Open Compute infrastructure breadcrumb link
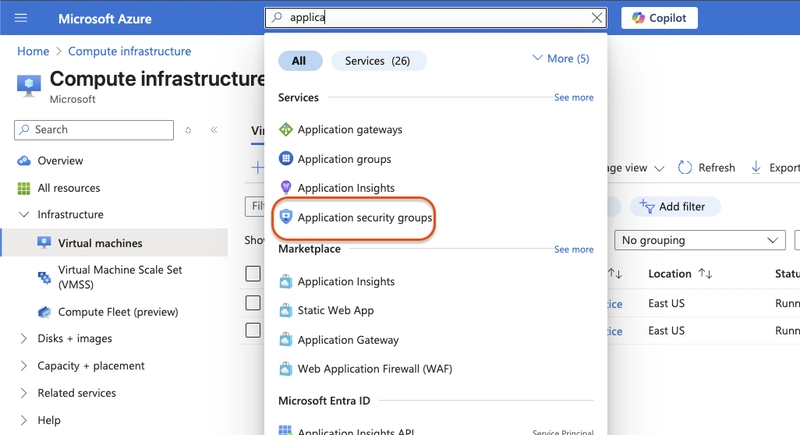The width and height of the screenshot is (800, 435). [x=130, y=51]
